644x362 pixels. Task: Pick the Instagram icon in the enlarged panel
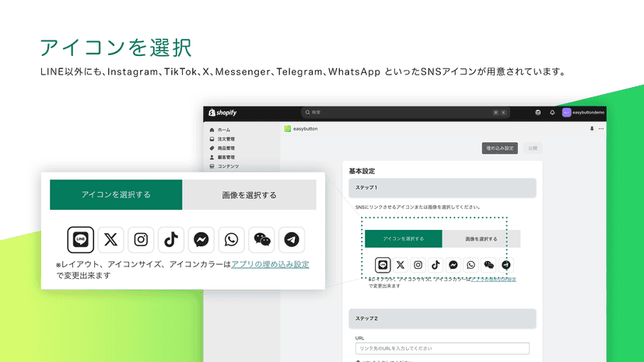click(x=141, y=240)
